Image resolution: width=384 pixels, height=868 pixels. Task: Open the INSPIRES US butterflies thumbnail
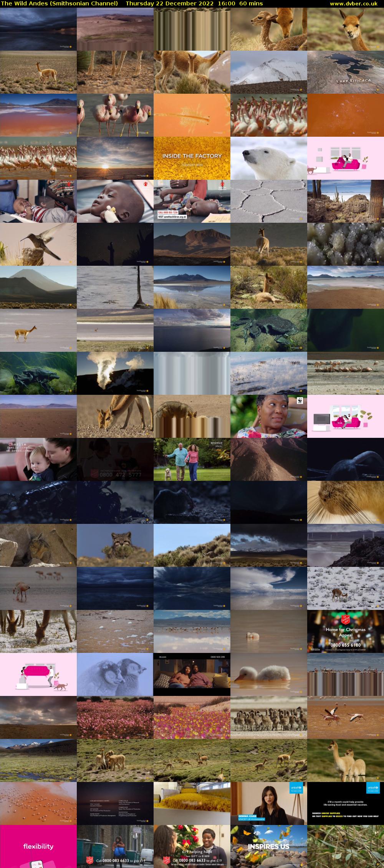(x=269, y=846)
